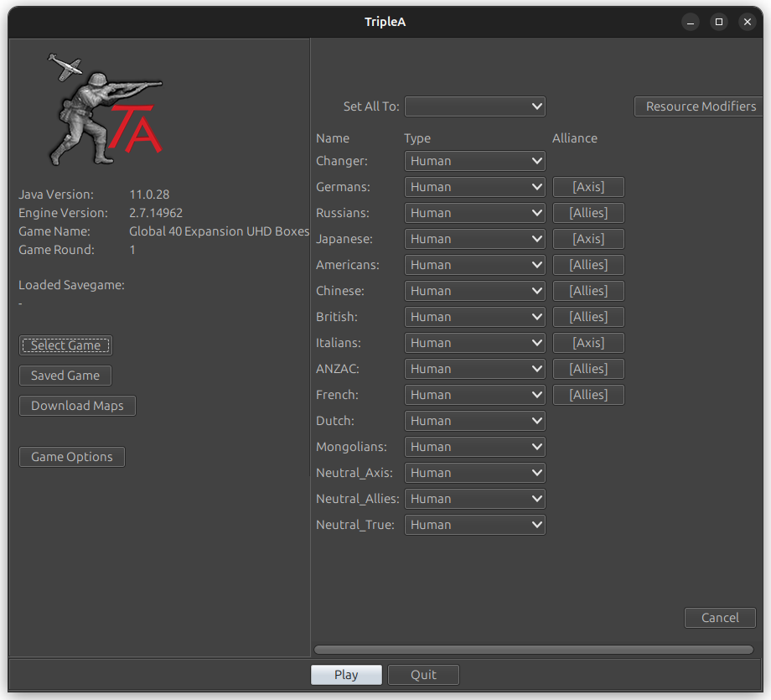
Task: Click the horizontal scrollbar near the bottom
Action: pyautogui.click(x=534, y=649)
